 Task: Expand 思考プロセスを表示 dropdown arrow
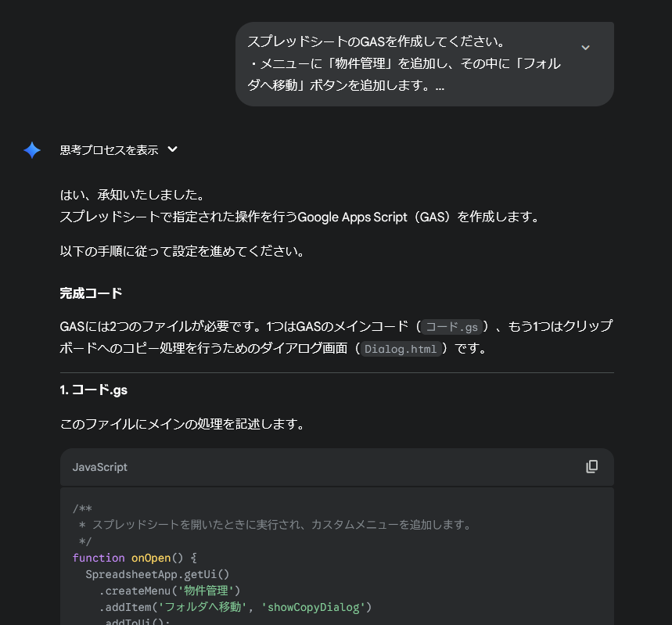[x=172, y=149]
